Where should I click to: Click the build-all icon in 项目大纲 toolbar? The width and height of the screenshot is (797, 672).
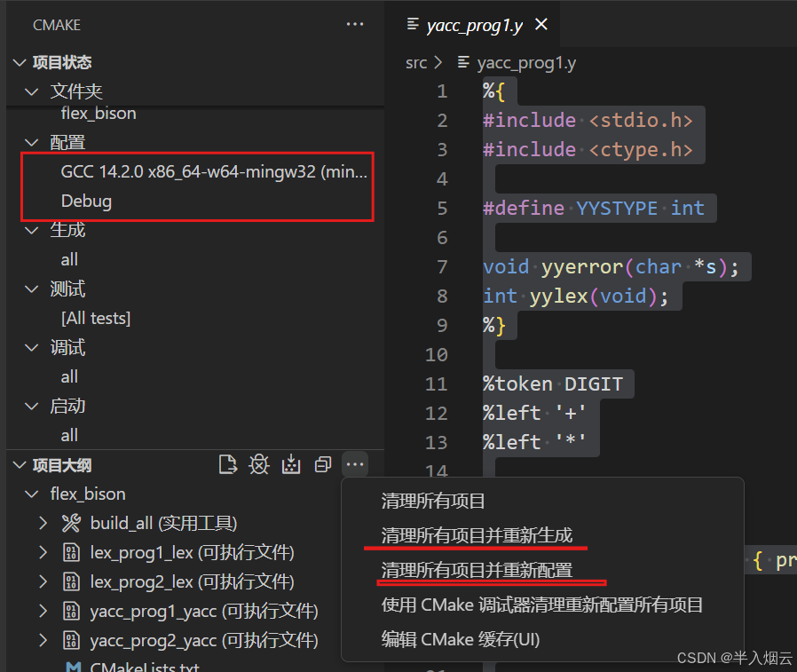pyautogui.click(x=291, y=464)
